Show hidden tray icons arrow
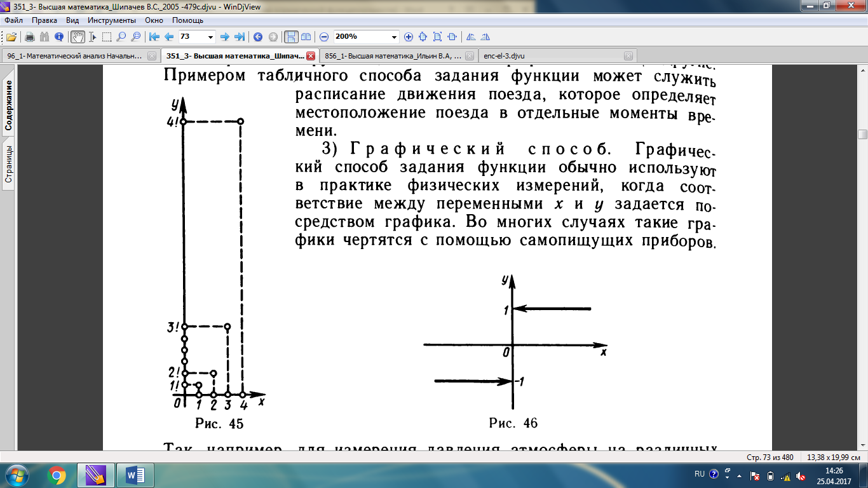868x488 pixels. coord(738,475)
